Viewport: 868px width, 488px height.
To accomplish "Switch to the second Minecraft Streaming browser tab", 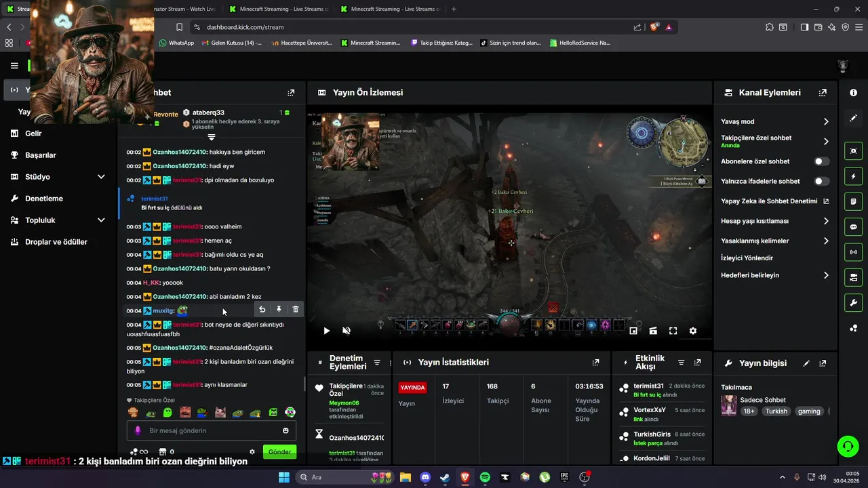I will coord(390,9).
